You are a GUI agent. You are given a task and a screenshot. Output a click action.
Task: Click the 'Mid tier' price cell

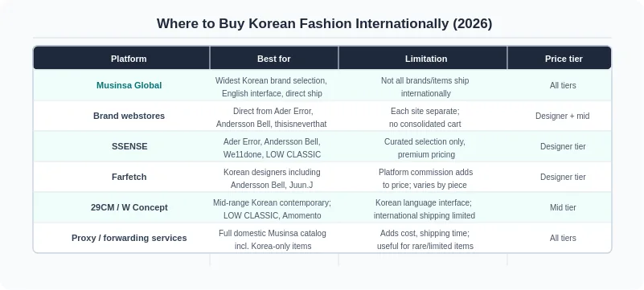click(x=563, y=207)
